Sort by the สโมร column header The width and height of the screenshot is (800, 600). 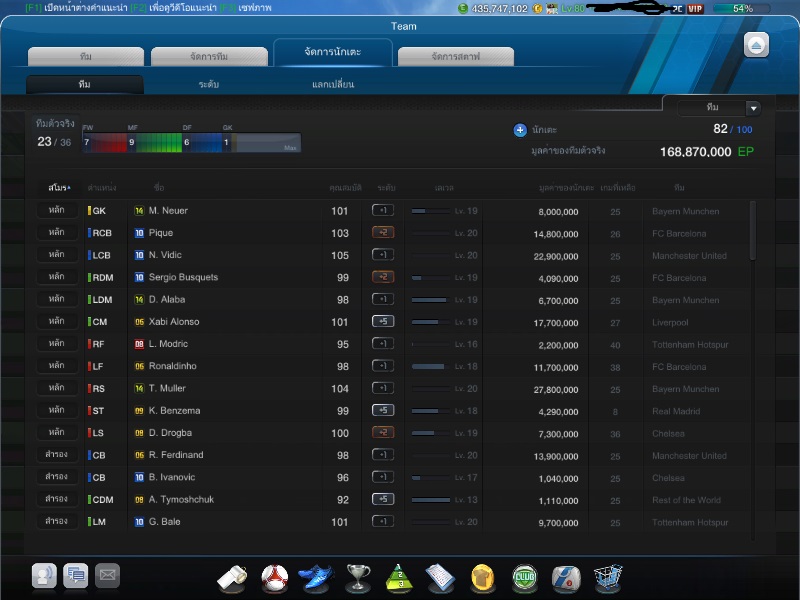click(59, 188)
